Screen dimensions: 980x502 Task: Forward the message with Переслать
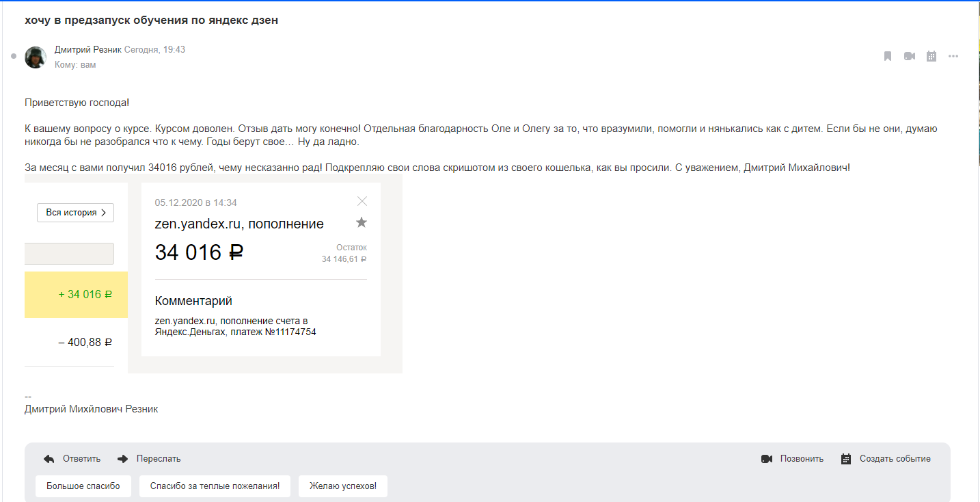149,459
